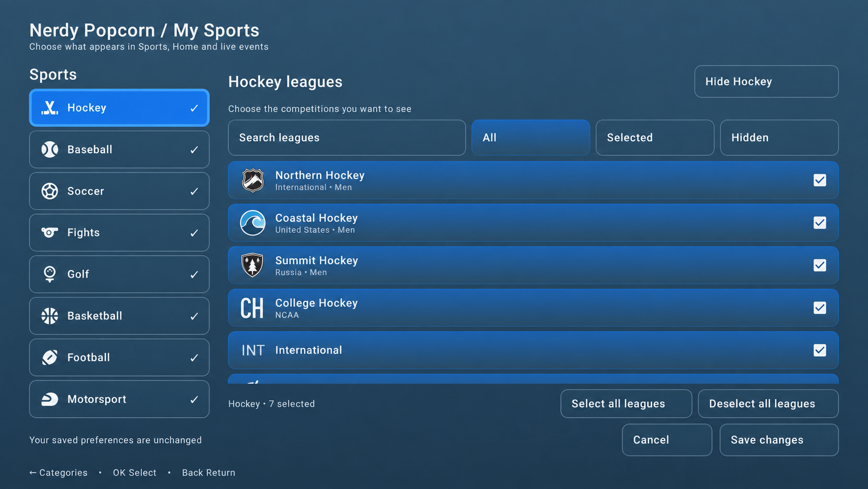The width and height of the screenshot is (868, 489).
Task: Click the Categories hint in footer
Action: click(x=58, y=473)
